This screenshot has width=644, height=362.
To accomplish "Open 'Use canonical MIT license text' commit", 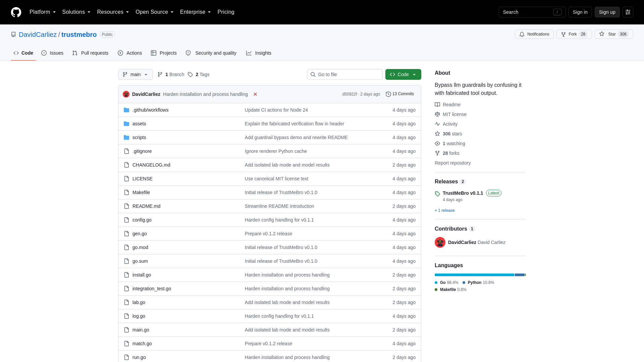I will coord(276,179).
